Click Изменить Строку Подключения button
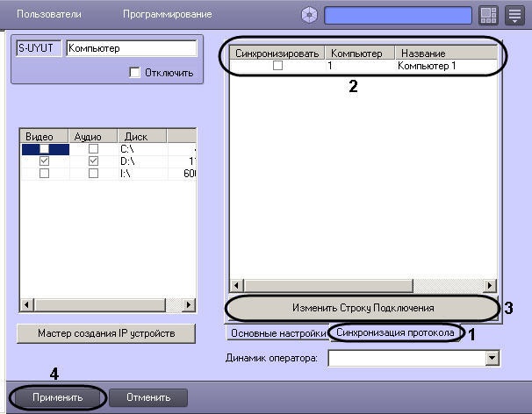 363,308
